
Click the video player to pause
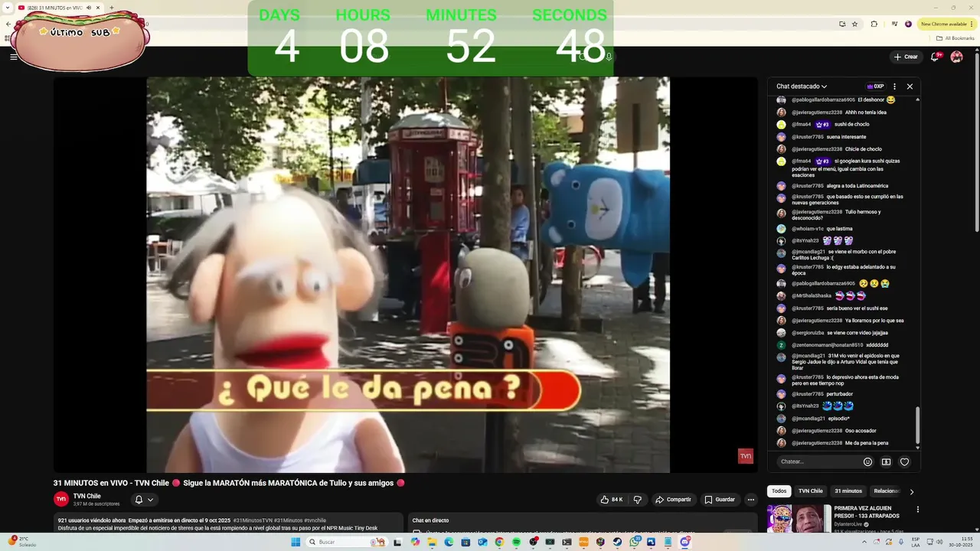tap(407, 274)
